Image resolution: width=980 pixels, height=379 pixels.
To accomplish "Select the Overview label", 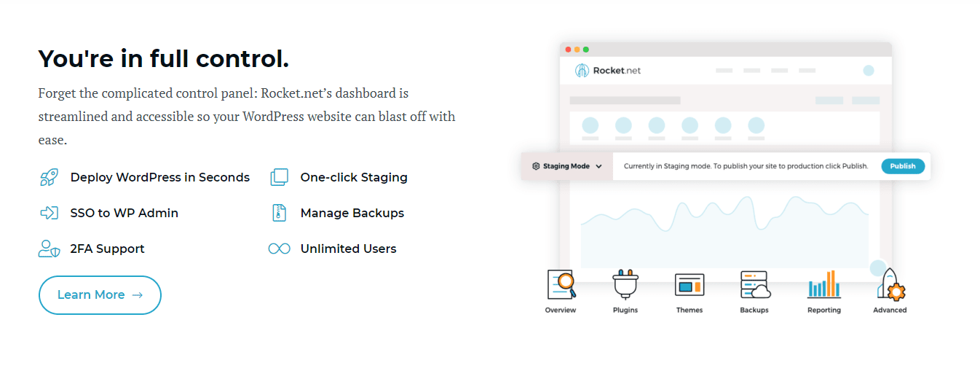I will tap(561, 310).
